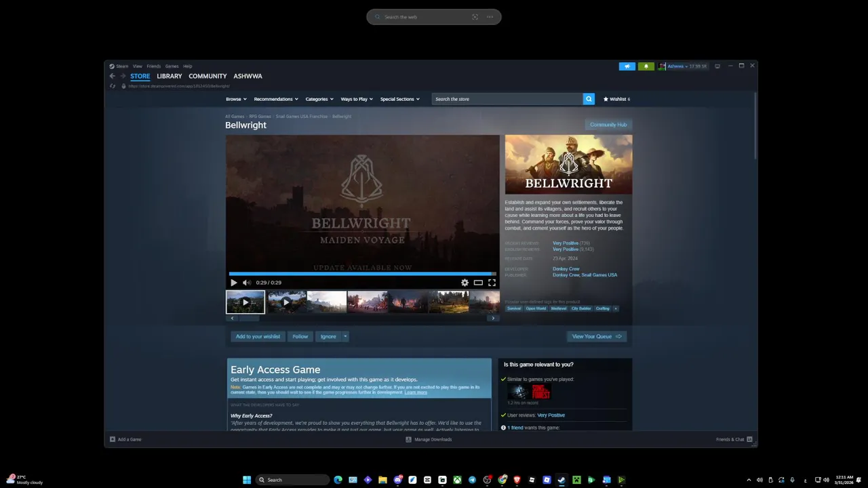Expand the Ways to Play dropdown
868x488 pixels.
point(357,99)
